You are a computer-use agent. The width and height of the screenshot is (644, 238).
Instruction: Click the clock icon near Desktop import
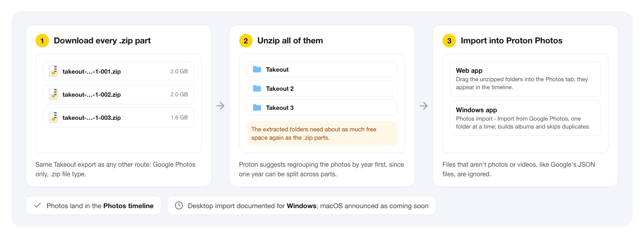click(179, 205)
